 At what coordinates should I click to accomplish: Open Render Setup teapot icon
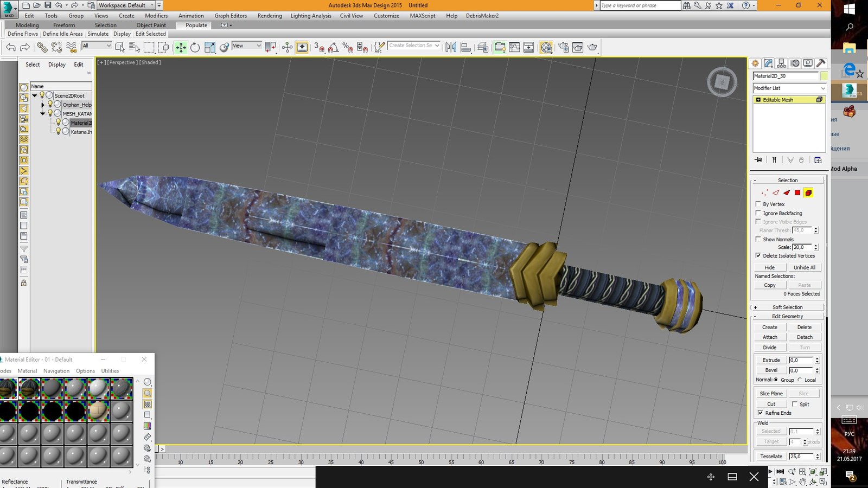(x=564, y=48)
